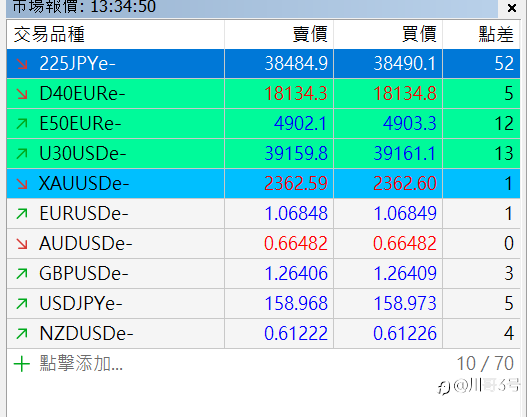527x417 pixels.
Task: Click the ask price 4903.3
Action: [x=410, y=124]
